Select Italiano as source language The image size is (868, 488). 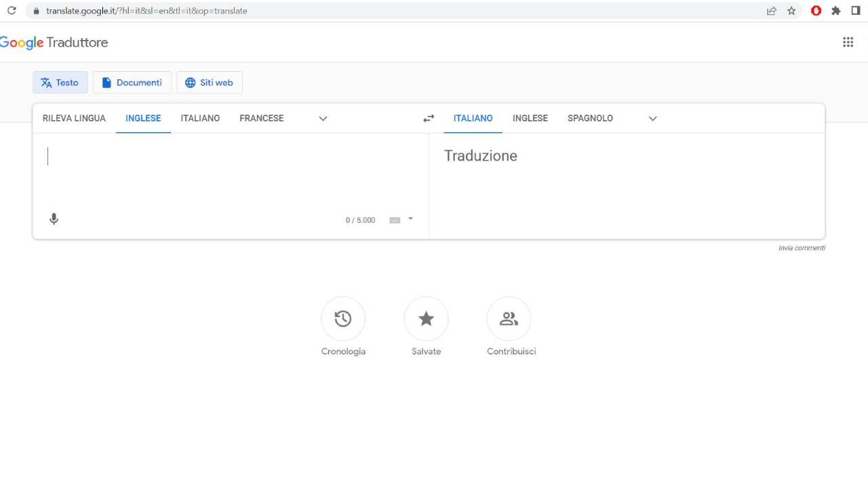[200, 118]
